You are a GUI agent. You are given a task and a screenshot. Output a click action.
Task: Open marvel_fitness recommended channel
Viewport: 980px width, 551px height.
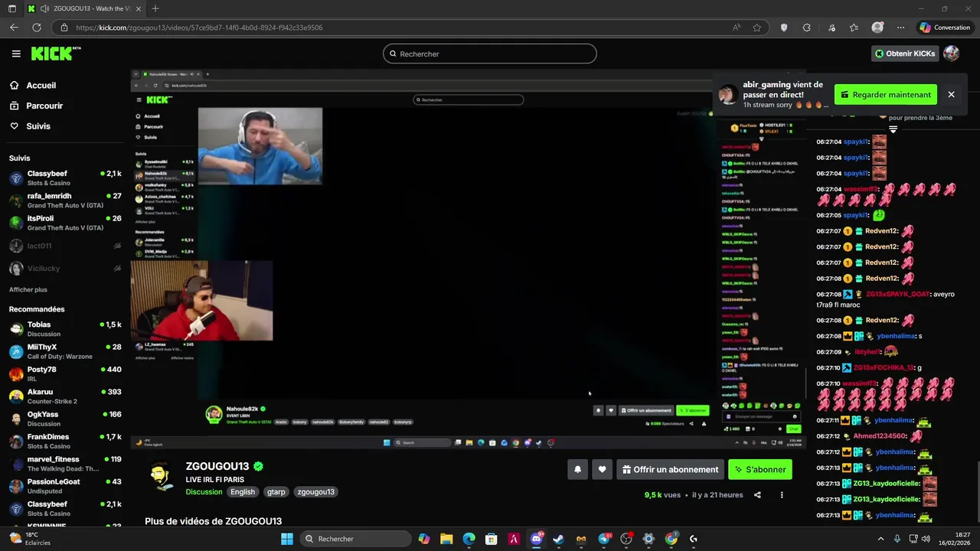[64, 464]
